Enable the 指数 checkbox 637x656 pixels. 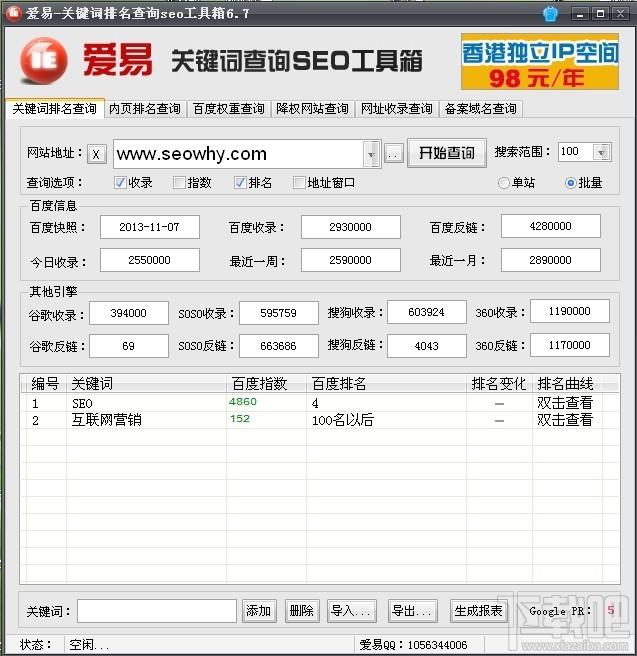point(179,182)
